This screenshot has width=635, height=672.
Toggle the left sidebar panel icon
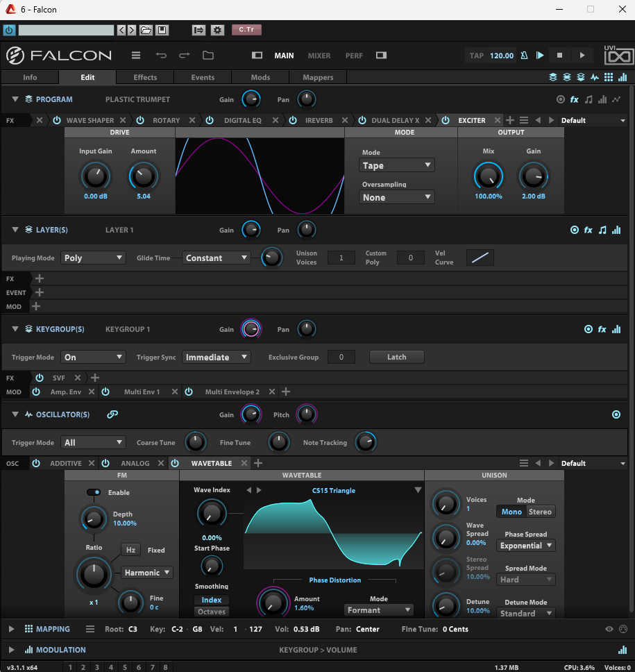tap(257, 56)
